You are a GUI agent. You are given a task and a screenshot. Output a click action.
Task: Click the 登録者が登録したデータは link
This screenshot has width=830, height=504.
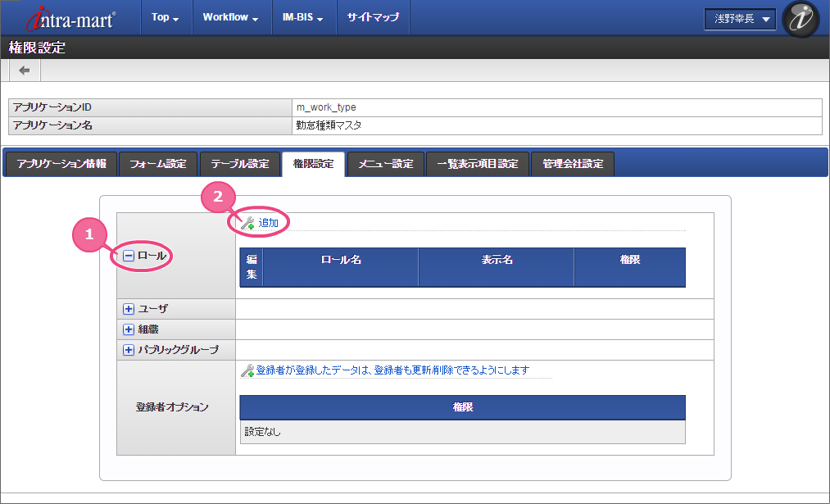[392, 370]
